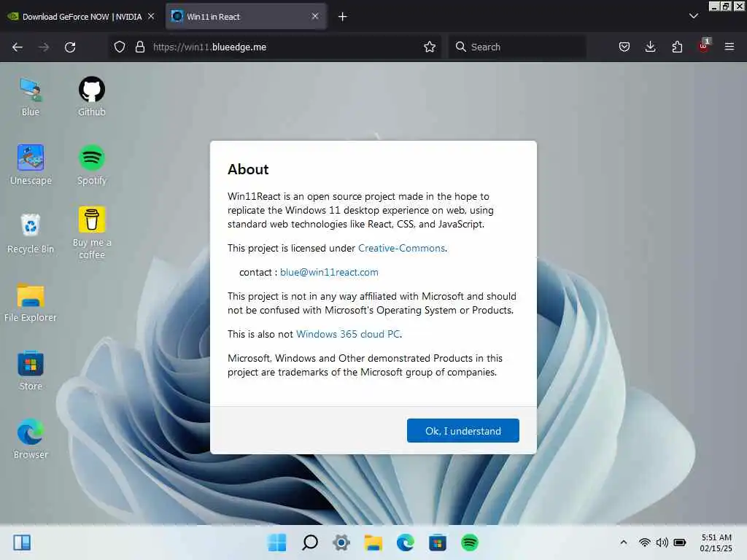Image resolution: width=747 pixels, height=560 pixels.
Task: Open the Spotify desktop shortcut
Action: (91, 165)
